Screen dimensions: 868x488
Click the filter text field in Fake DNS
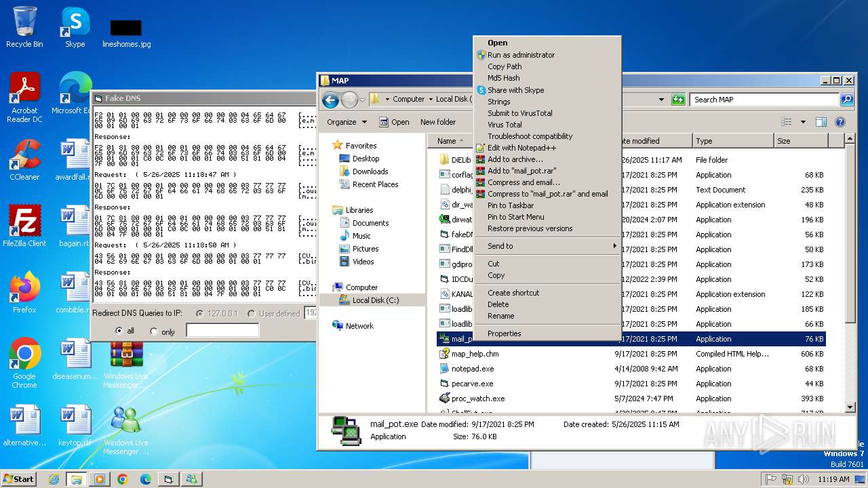222,331
